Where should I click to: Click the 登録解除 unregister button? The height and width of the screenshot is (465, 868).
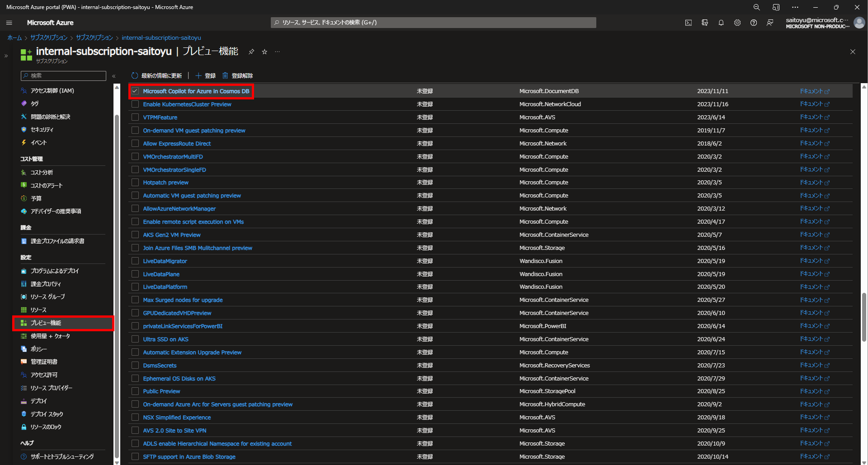(237, 75)
